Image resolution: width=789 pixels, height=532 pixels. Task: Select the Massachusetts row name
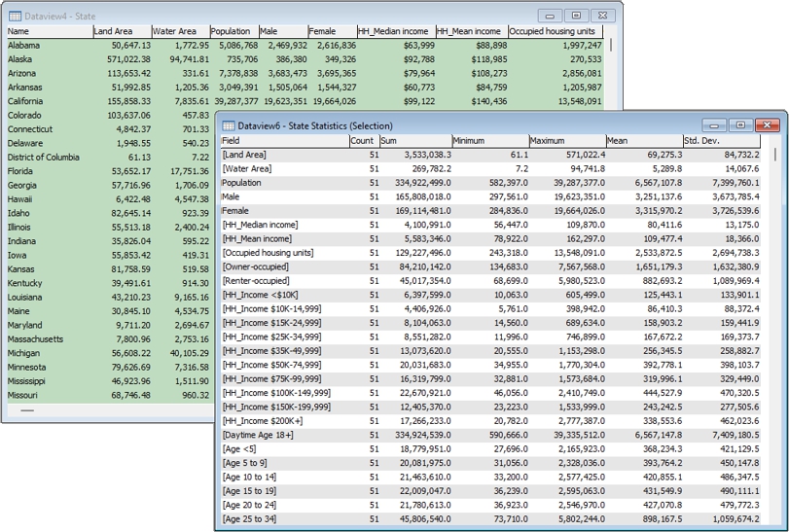point(35,339)
